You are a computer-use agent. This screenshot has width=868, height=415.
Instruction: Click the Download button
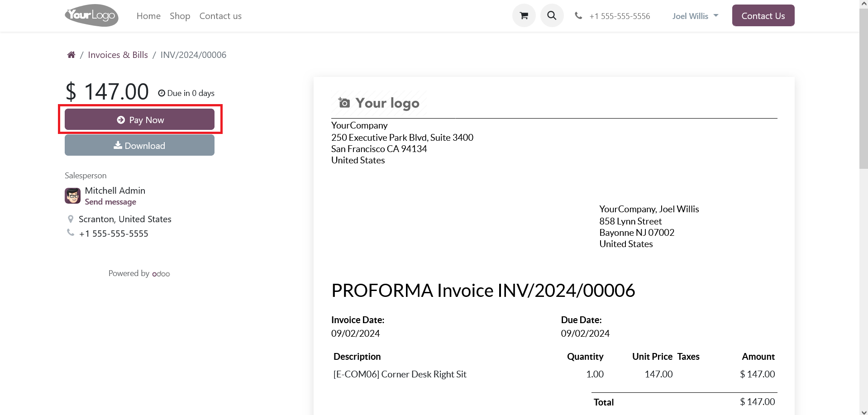click(139, 145)
